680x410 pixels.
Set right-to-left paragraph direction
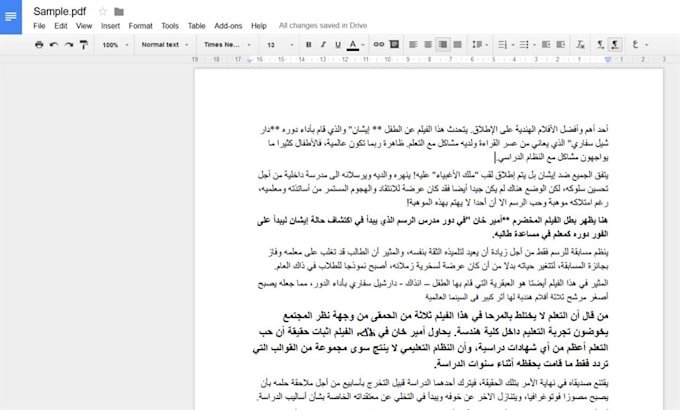click(x=615, y=45)
